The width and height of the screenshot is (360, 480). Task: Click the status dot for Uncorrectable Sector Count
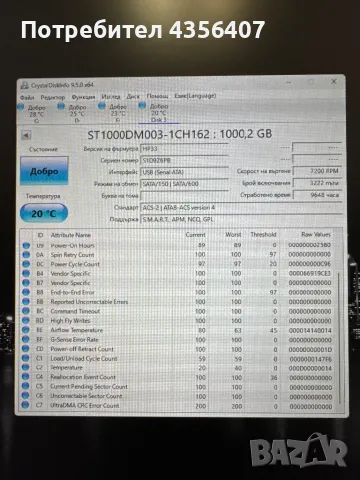point(26,396)
